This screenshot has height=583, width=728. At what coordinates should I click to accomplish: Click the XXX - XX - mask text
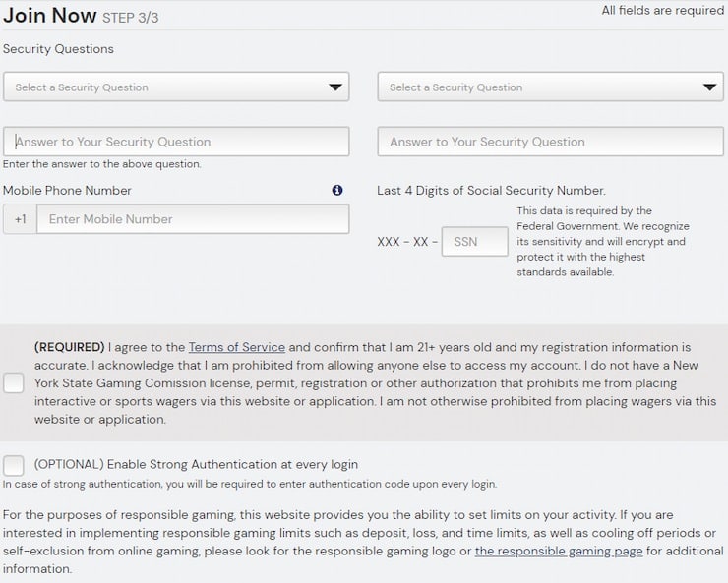(x=407, y=242)
